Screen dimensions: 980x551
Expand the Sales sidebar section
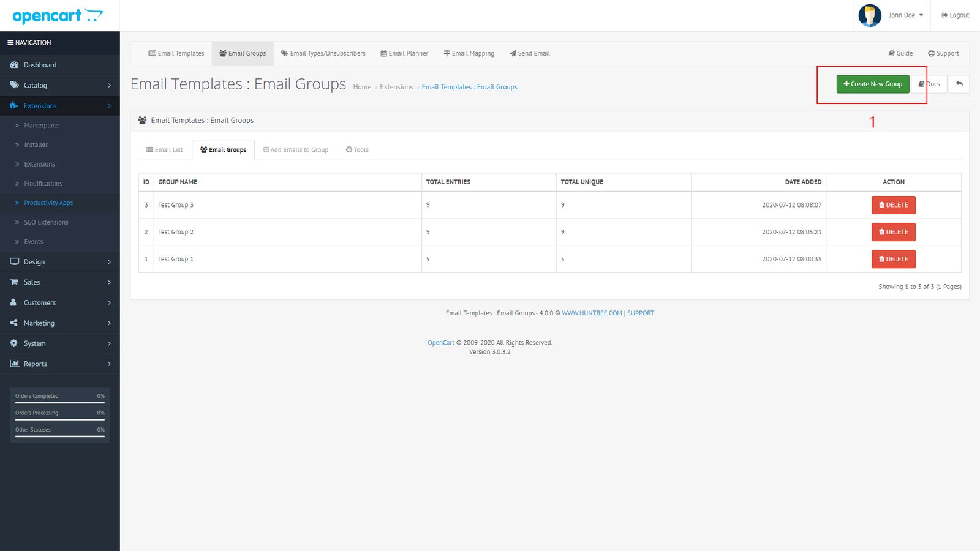32,282
